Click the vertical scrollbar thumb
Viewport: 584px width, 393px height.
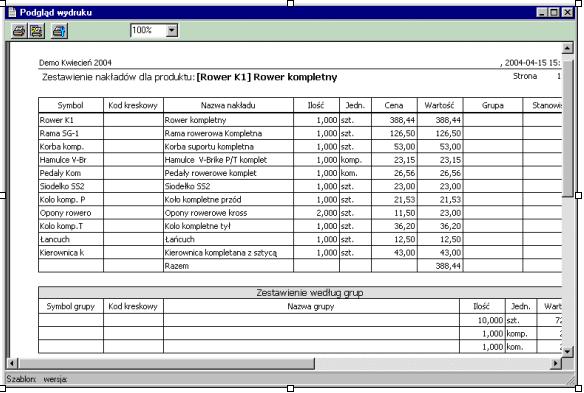[567, 129]
